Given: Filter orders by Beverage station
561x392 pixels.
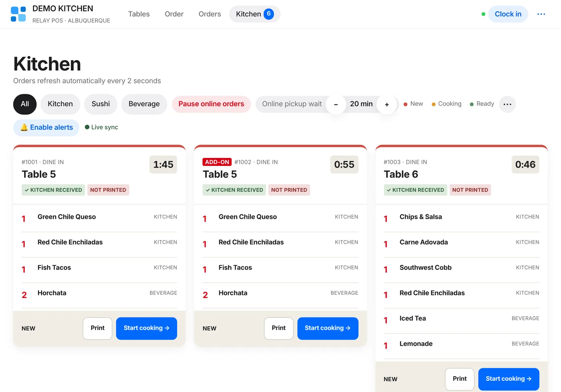Looking at the screenshot, I should pos(144,104).
